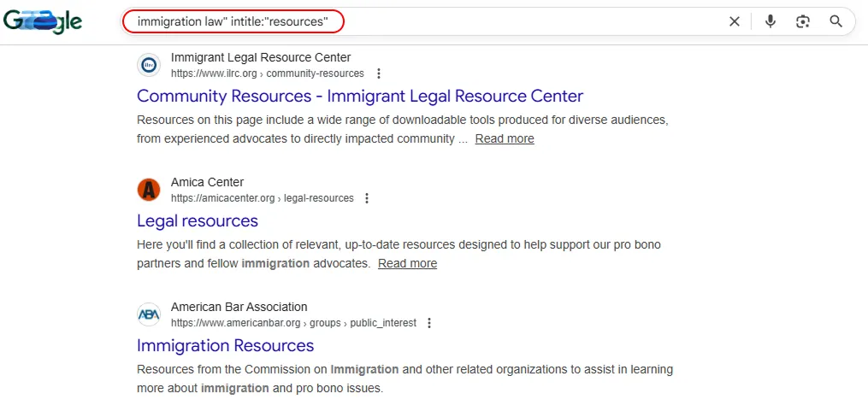Click the American Bar Association favicon
The width and height of the screenshot is (868, 411).
click(148, 314)
